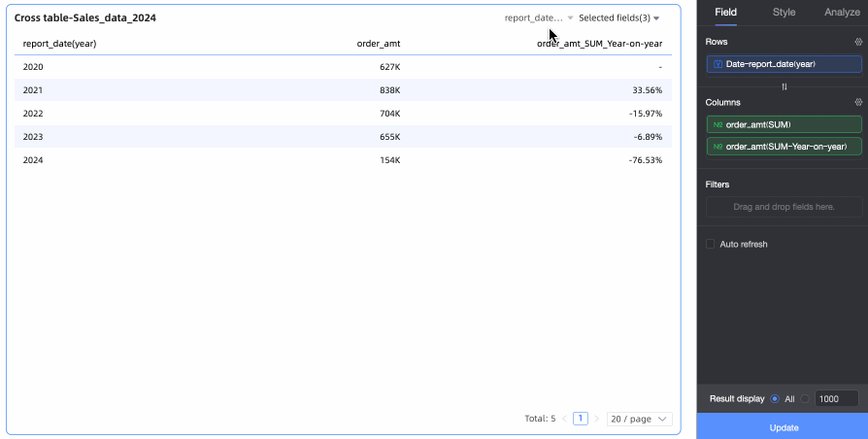Switch to the Field tab
This screenshot has width=868, height=439.
[x=725, y=13]
